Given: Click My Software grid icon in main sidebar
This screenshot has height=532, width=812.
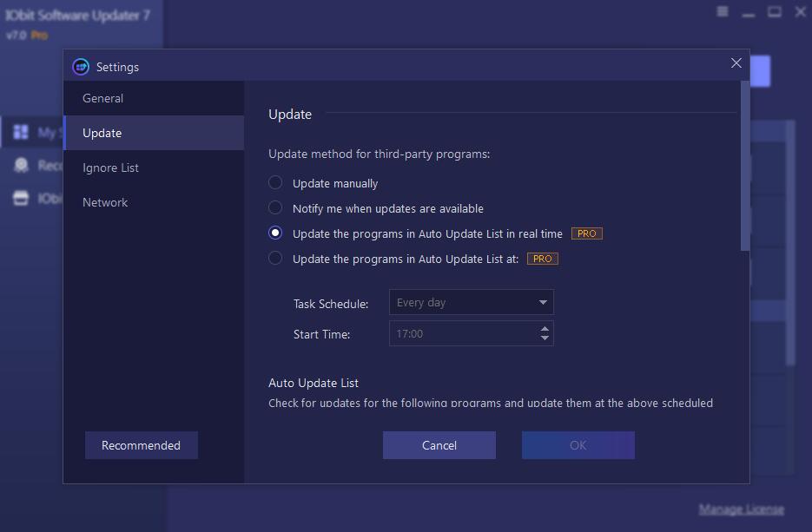Looking at the screenshot, I should [x=21, y=132].
